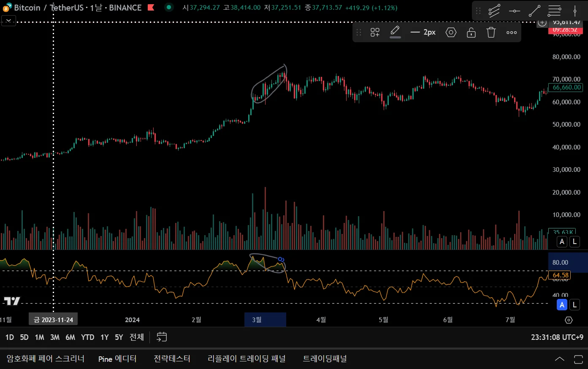Image resolution: width=588 pixels, height=369 pixels.
Task: Toggle log scale L on the price pane
Action: tap(574, 242)
